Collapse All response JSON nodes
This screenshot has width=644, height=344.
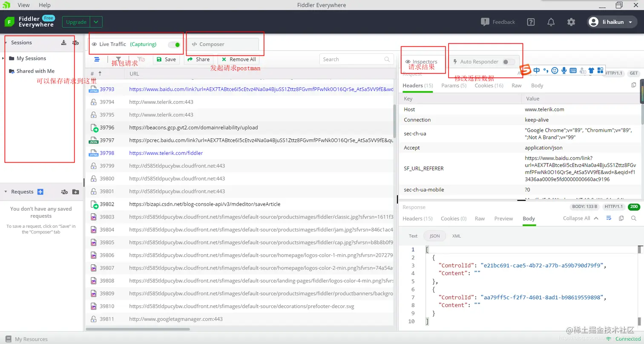pyautogui.click(x=581, y=218)
